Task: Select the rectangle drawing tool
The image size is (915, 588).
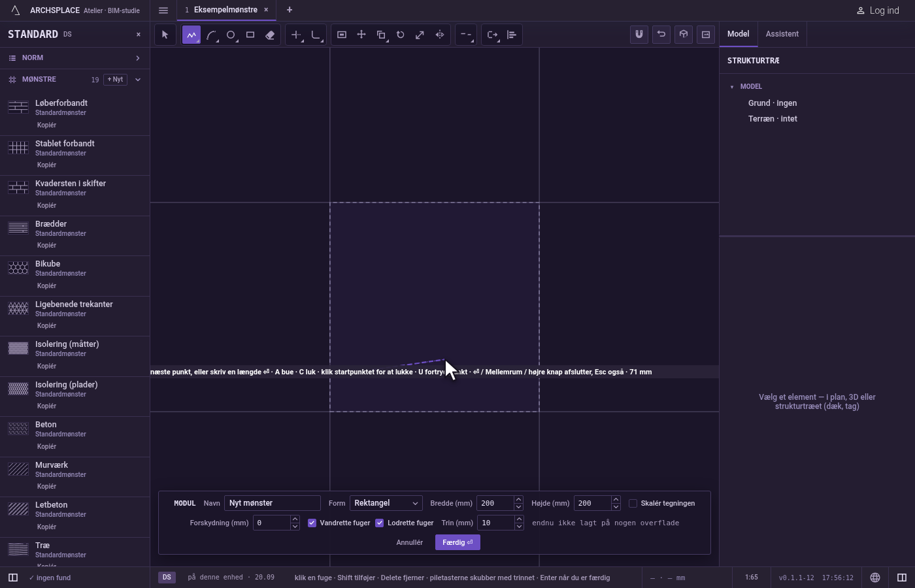Action: pyautogui.click(x=250, y=35)
